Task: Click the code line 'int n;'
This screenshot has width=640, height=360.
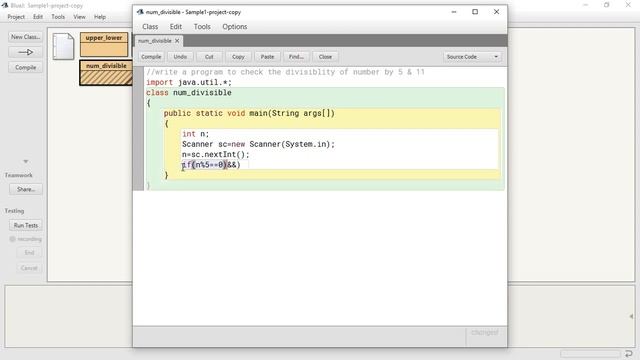Action: [x=196, y=134]
